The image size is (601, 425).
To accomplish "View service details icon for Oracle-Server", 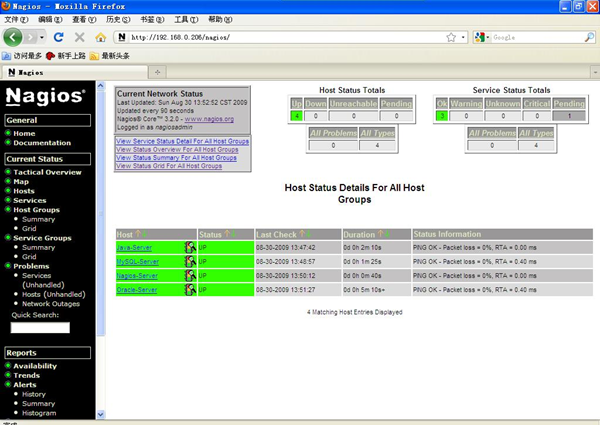I will pyautogui.click(x=190, y=289).
